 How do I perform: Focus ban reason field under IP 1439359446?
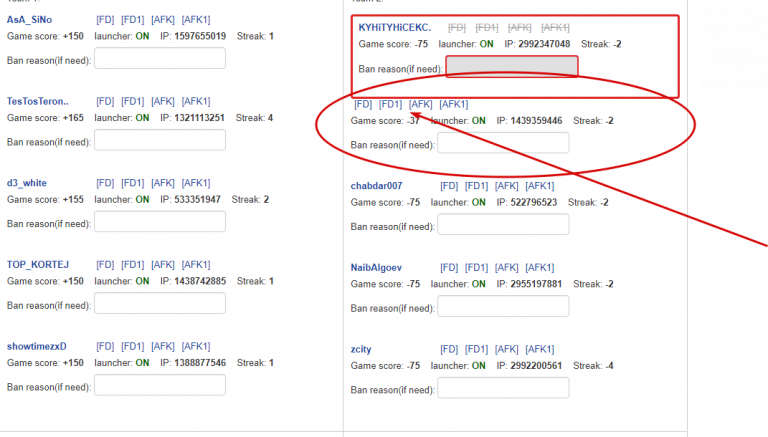504,143
